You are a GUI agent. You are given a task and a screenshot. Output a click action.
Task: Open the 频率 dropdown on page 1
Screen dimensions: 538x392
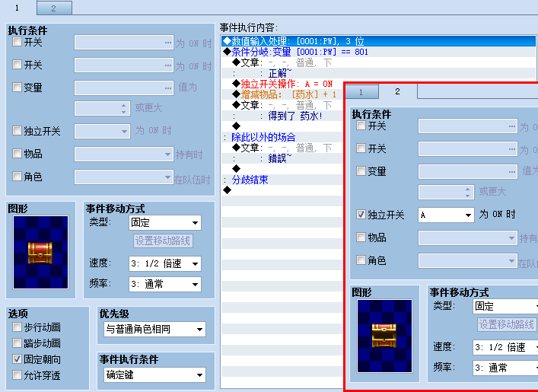tap(164, 284)
